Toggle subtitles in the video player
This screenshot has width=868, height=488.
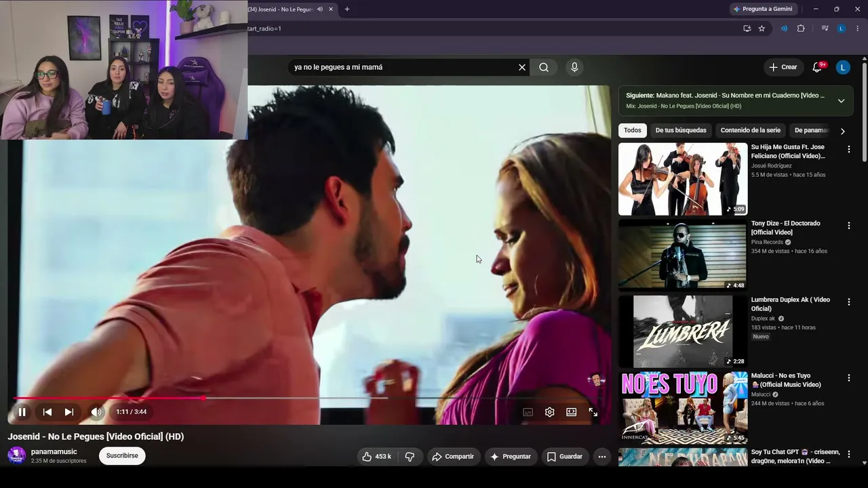click(528, 412)
